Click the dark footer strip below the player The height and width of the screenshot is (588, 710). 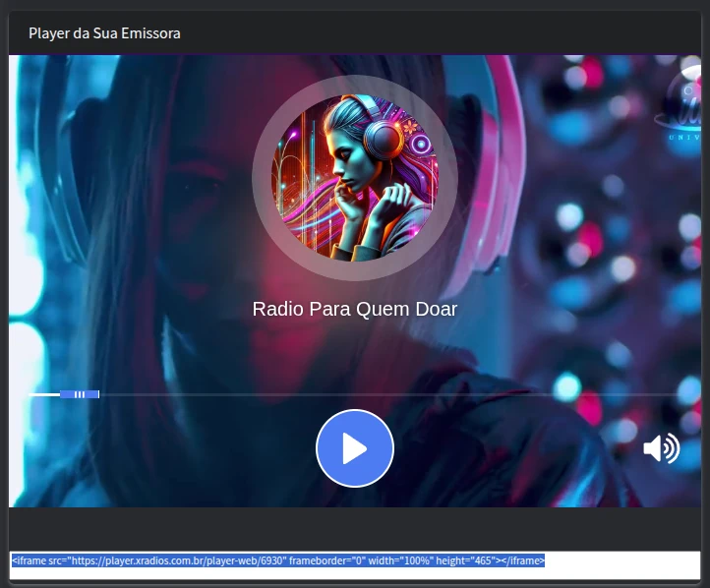[354, 527]
